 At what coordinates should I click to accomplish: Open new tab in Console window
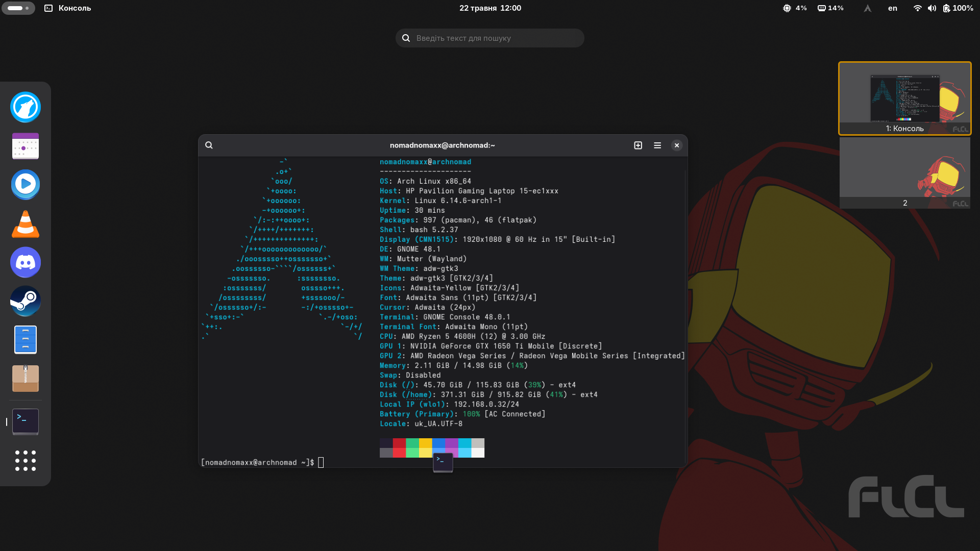click(638, 145)
